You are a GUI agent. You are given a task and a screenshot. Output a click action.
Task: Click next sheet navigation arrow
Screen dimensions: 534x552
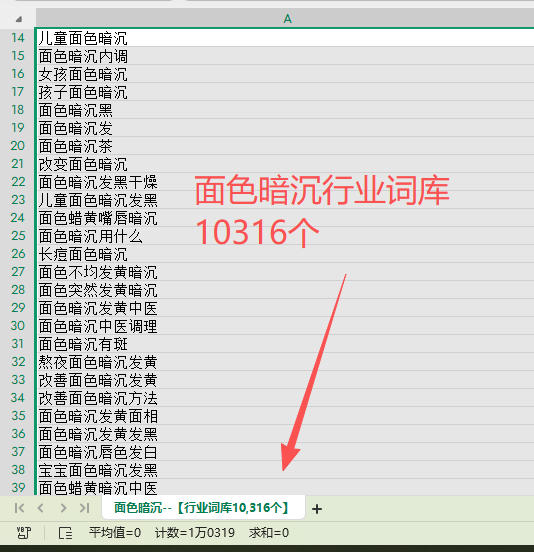(x=63, y=508)
